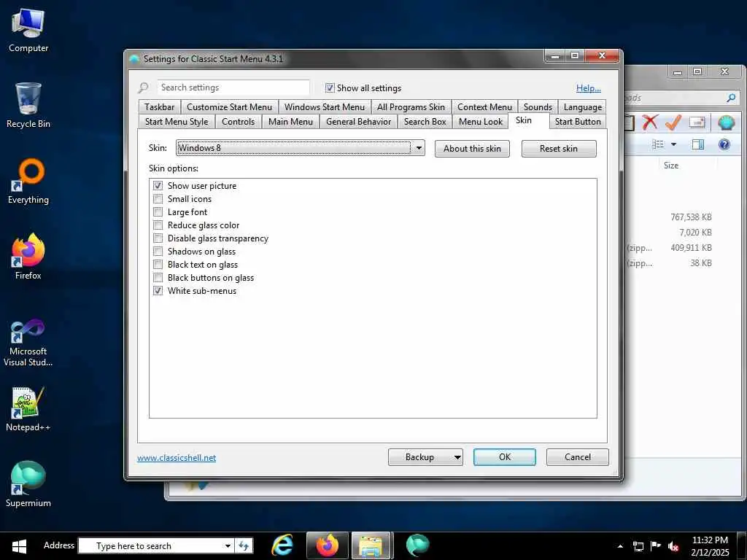The width and height of the screenshot is (747, 560).
Task: Uncheck Show user picture option
Action: [x=158, y=185]
